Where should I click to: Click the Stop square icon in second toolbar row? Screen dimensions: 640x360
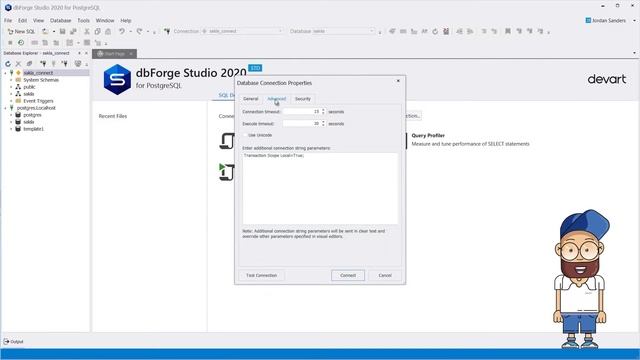pyautogui.click(x=10, y=42)
